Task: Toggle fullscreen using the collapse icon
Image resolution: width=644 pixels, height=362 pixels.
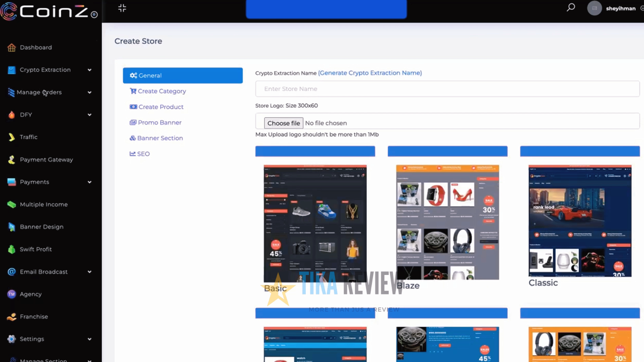Action: coord(122,8)
